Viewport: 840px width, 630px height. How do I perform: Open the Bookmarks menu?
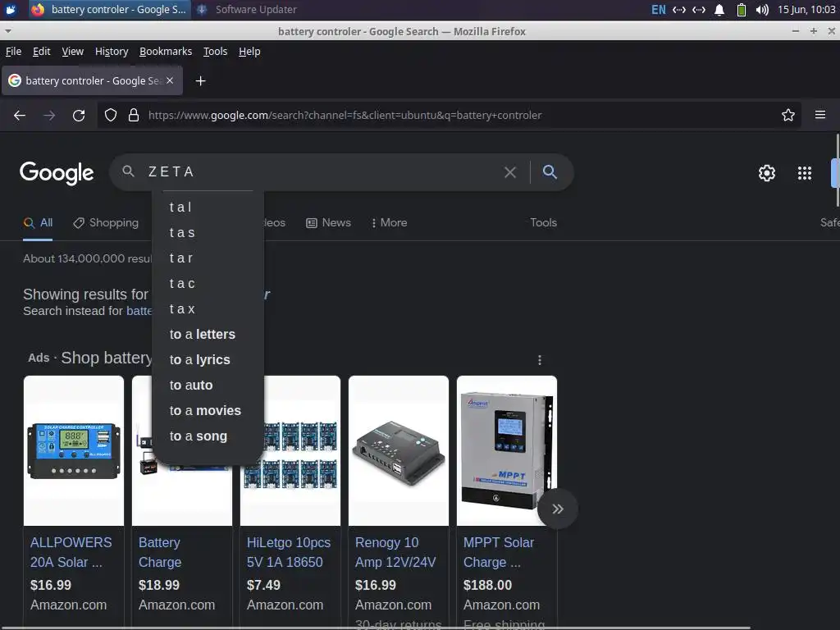pyautogui.click(x=166, y=52)
